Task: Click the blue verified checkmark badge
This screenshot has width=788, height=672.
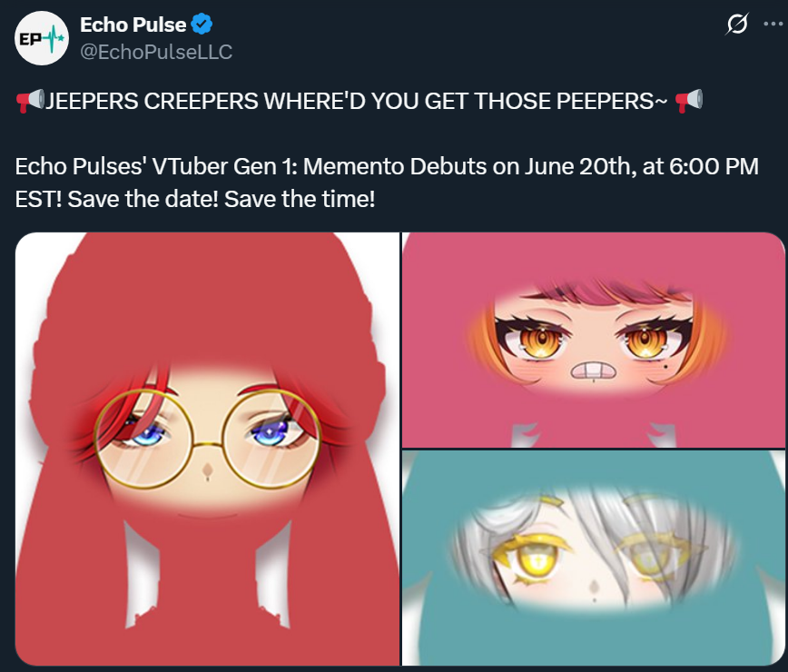Action: [x=202, y=25]
